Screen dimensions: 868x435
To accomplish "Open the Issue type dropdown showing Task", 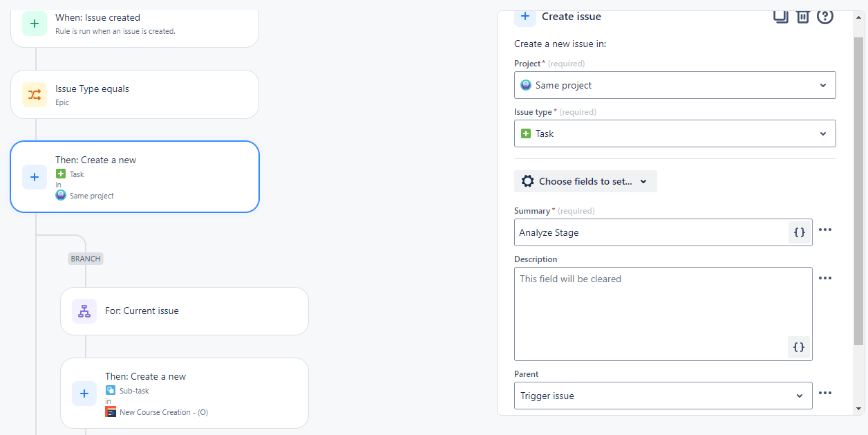I will 675,133.
